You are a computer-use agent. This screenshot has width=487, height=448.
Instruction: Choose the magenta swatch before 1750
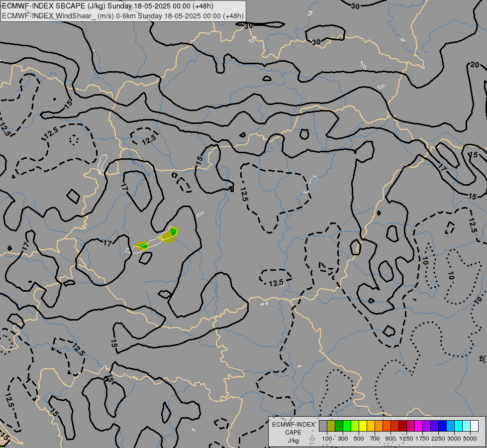pos(418,426)
